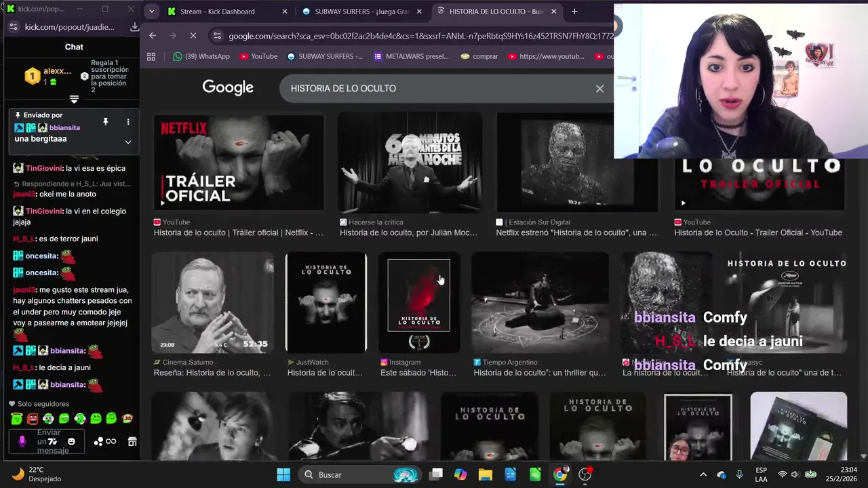Open the Netflix Tráiler Oficial image result
This screenshot has width=868, height=488.
(239, 162)
